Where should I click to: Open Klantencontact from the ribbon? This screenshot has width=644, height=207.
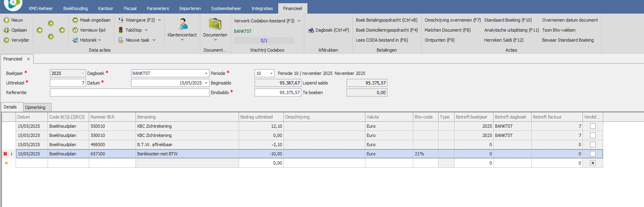pyautogui.click(x=182, y=25)
